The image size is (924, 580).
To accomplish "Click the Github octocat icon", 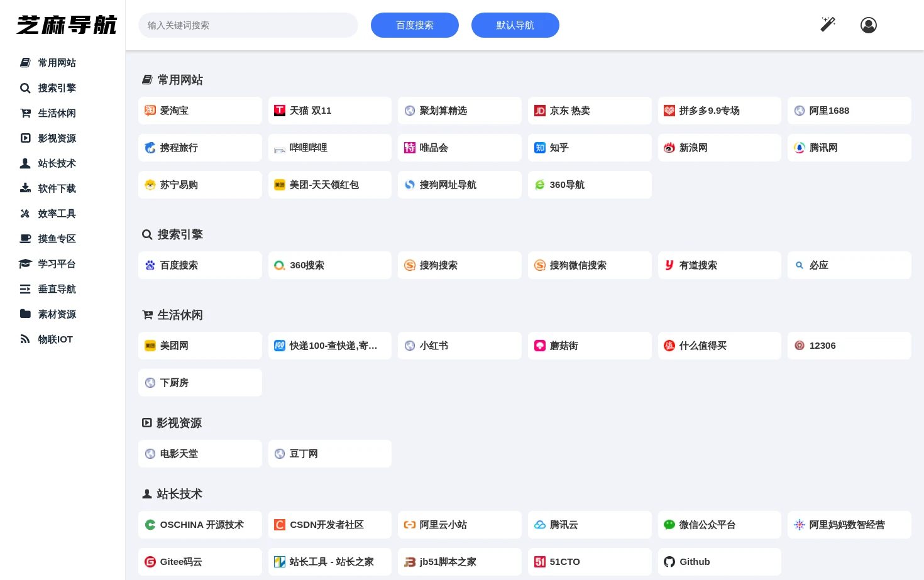I will (669, 562).
